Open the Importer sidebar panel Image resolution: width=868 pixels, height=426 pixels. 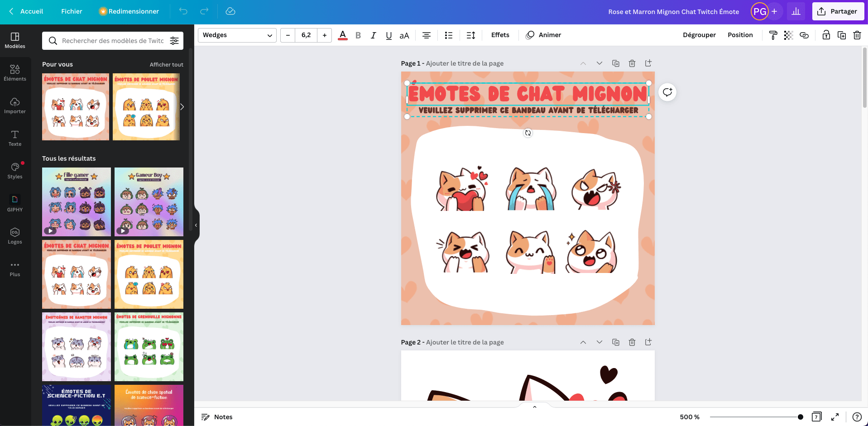(x=15, y=105)
